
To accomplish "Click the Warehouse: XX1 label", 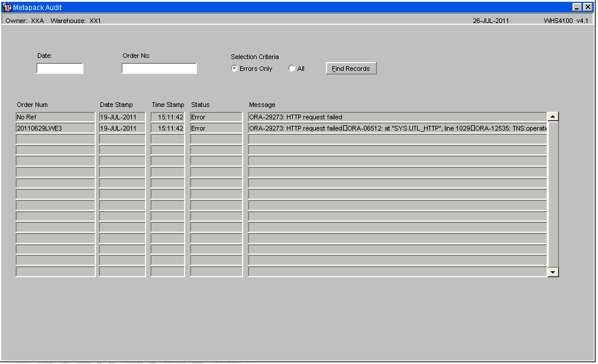I will coord(76,21).
